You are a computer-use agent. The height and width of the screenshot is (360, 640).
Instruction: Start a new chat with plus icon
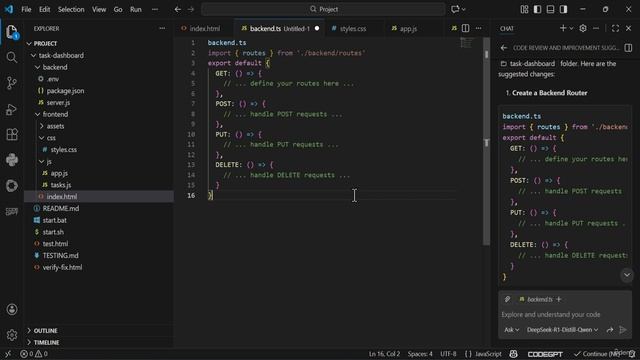point(563,28)
